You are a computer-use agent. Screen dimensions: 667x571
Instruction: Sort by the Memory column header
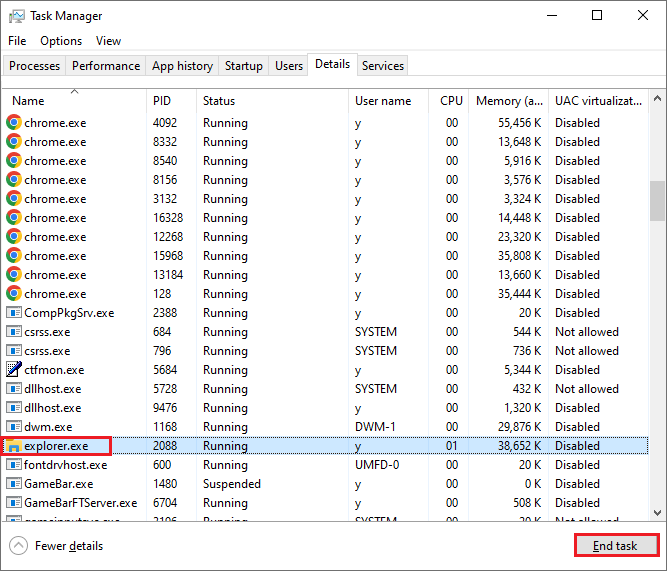click(508, 101)
